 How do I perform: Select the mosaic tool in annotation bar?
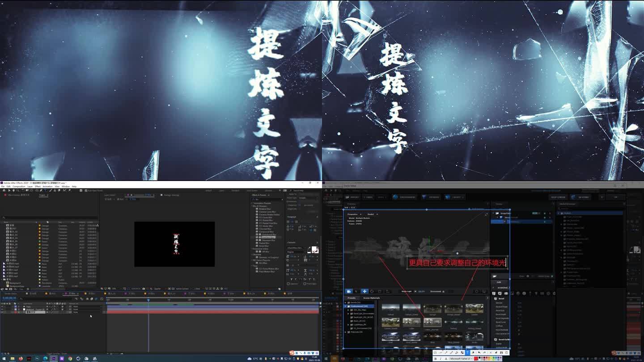click(462, 353)
